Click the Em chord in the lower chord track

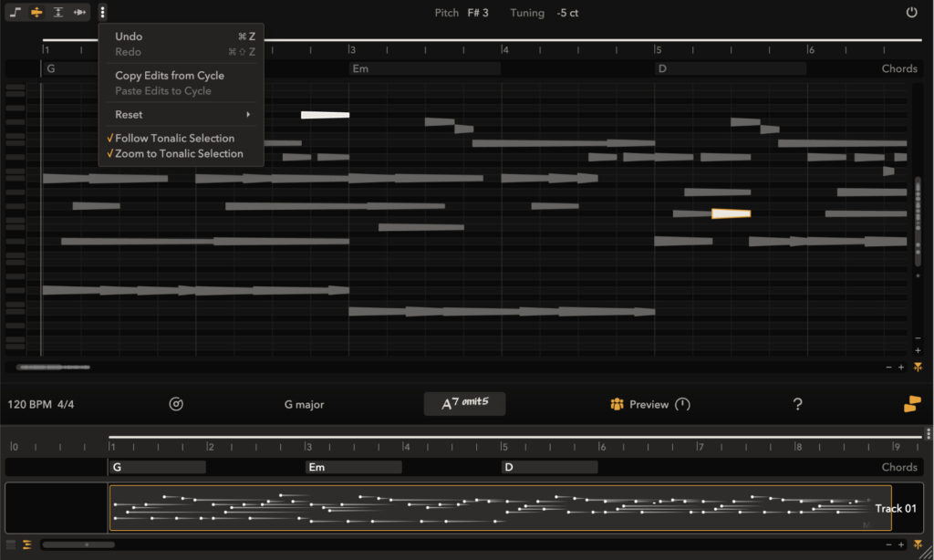tap(353, 467)
